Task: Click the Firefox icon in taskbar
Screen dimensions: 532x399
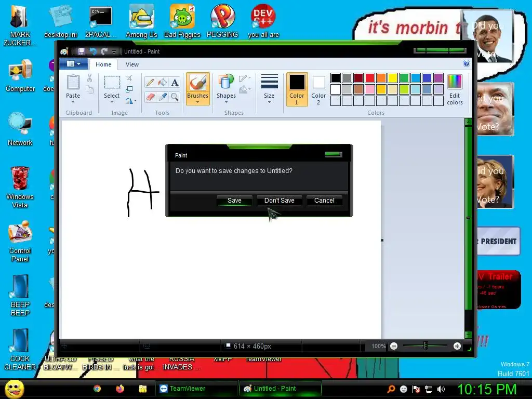Action: coord(120,389)
